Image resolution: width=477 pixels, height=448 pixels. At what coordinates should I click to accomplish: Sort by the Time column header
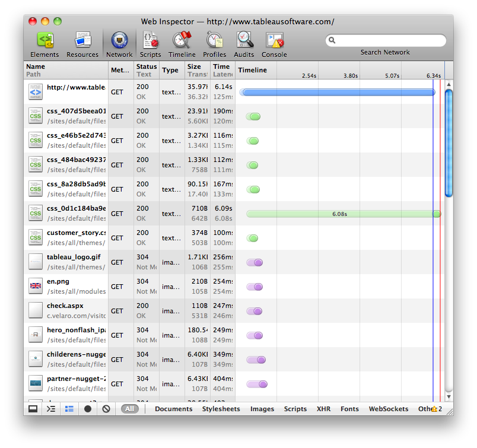click(222, 70)
